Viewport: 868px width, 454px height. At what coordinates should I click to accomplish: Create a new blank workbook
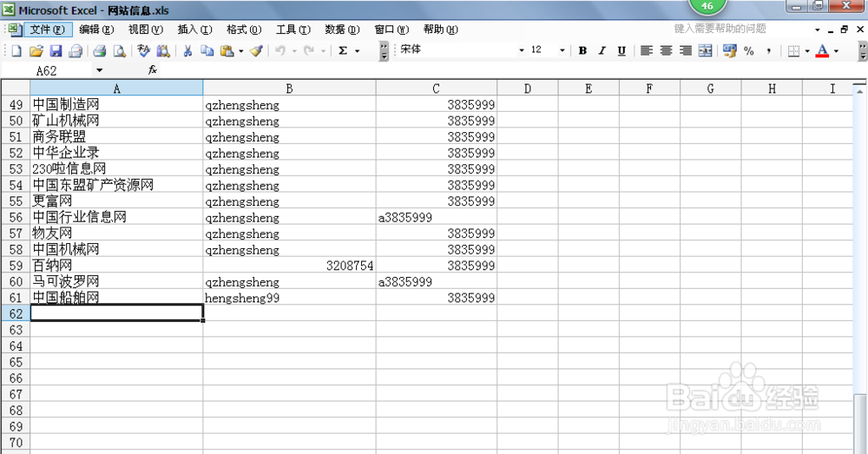coord(16,51)
